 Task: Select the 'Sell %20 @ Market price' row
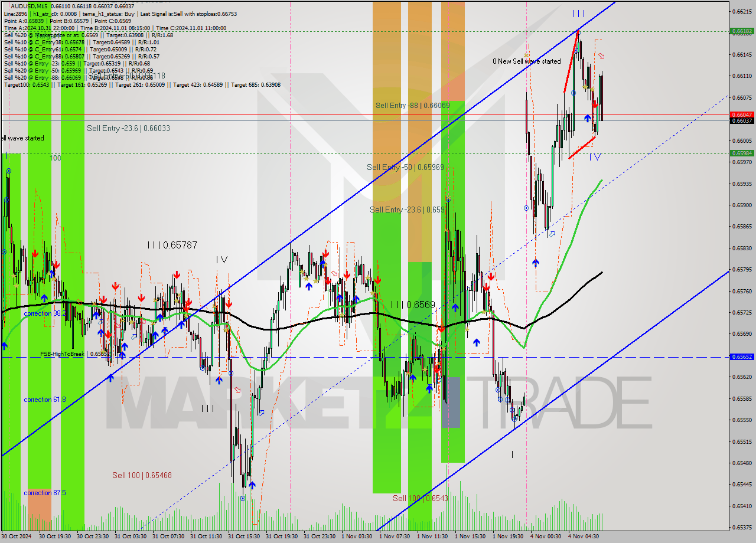coord(89,35)
